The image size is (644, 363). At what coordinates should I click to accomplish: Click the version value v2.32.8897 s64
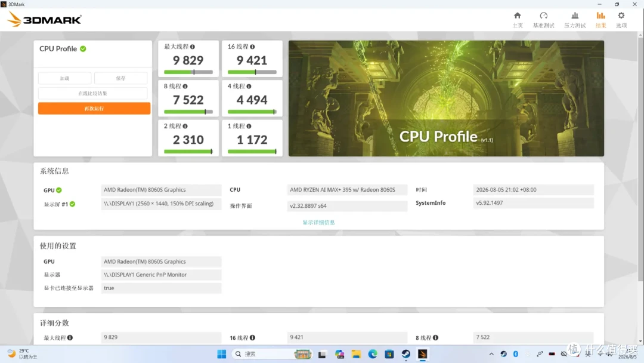347,205
